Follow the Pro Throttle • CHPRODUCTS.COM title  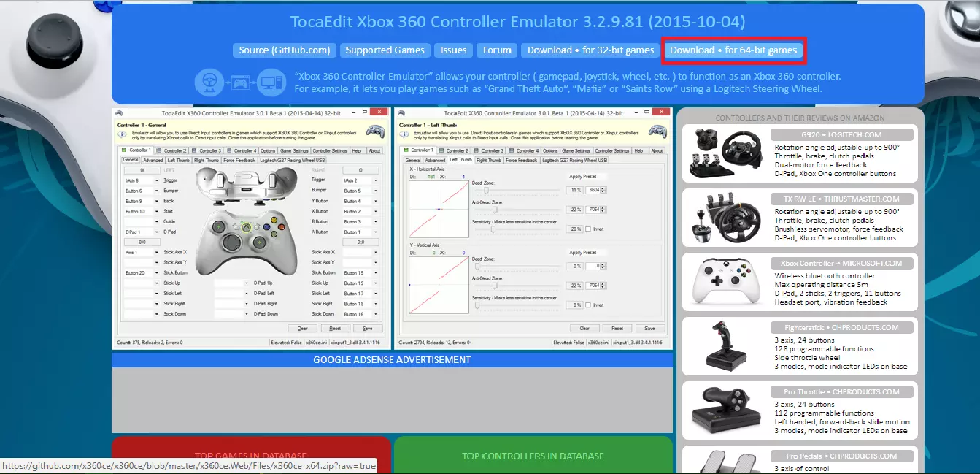point(842,391)
